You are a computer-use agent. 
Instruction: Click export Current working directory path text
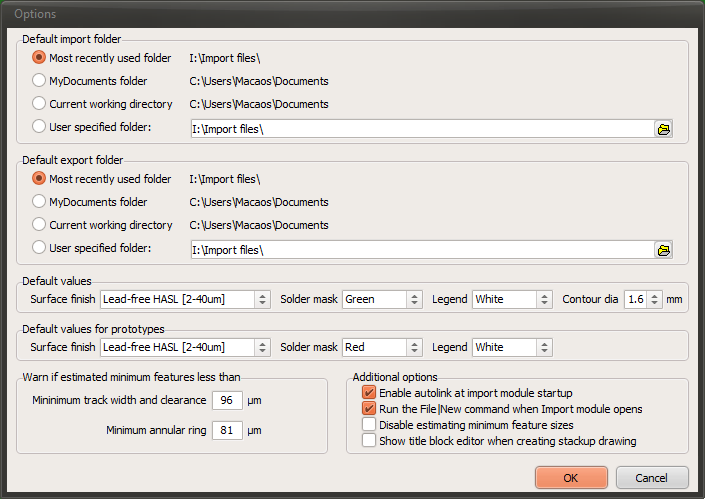259,225
